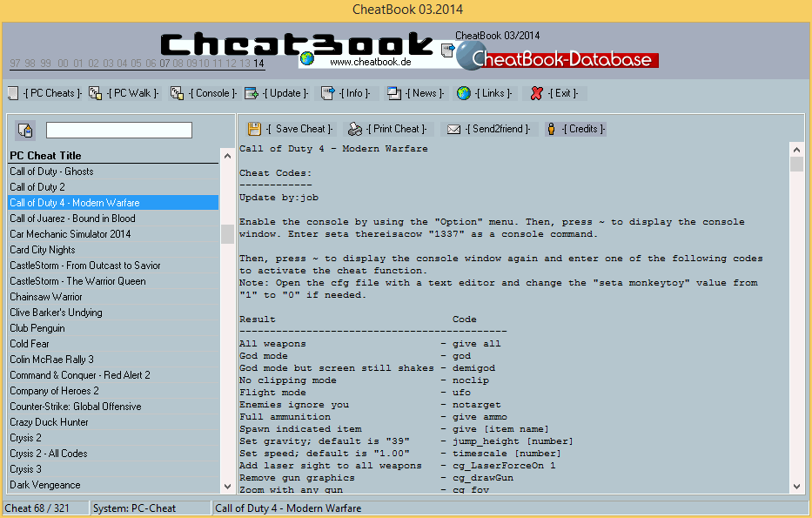This screenshot has height=518, width=812.
Task: Click the cheat text scroll-up arrow
Action: tap(796, 150)
